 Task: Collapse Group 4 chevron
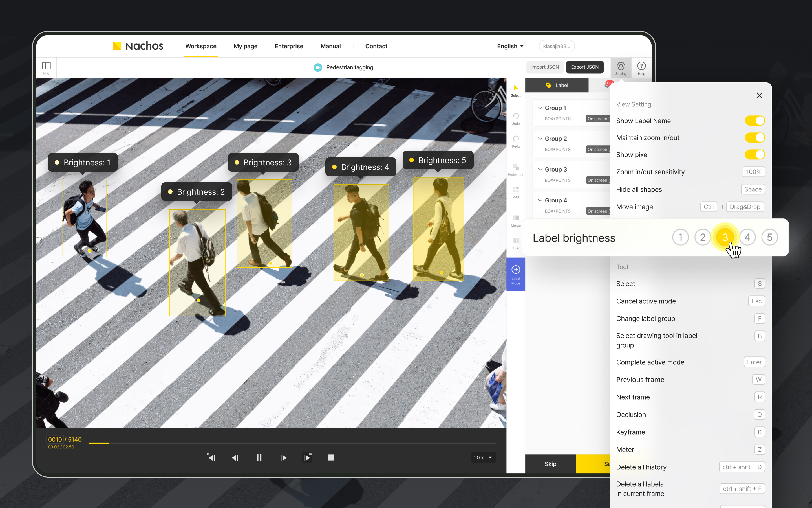(540, 200)
